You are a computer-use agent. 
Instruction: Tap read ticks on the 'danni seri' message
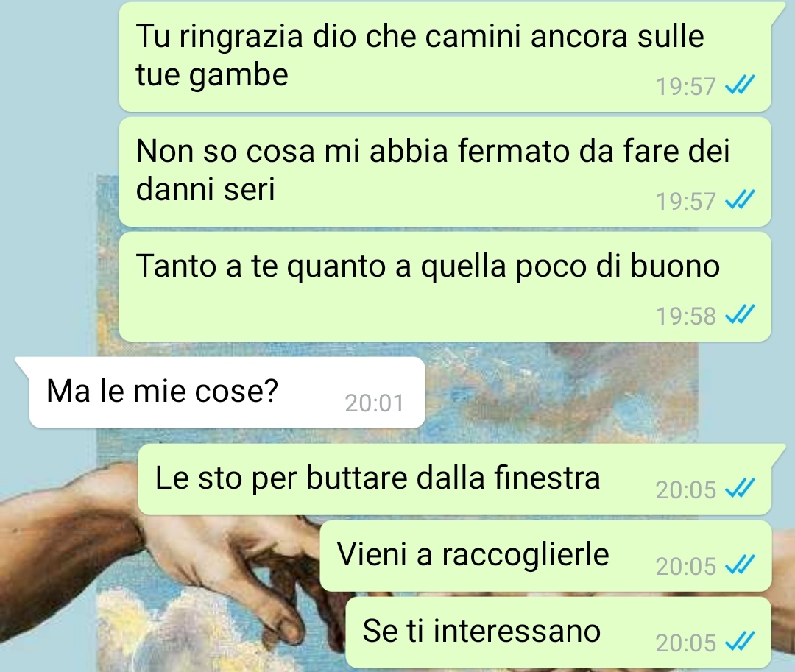coord(740,199)
